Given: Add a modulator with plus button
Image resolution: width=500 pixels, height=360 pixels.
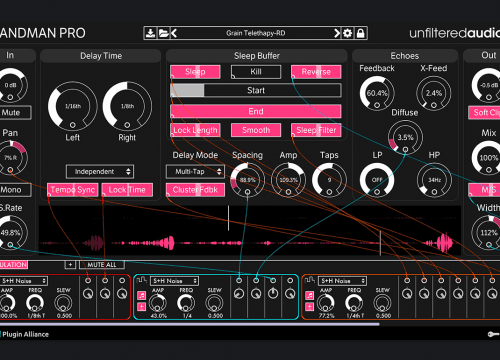Looking at the screenshot, I should pos(70,265).
